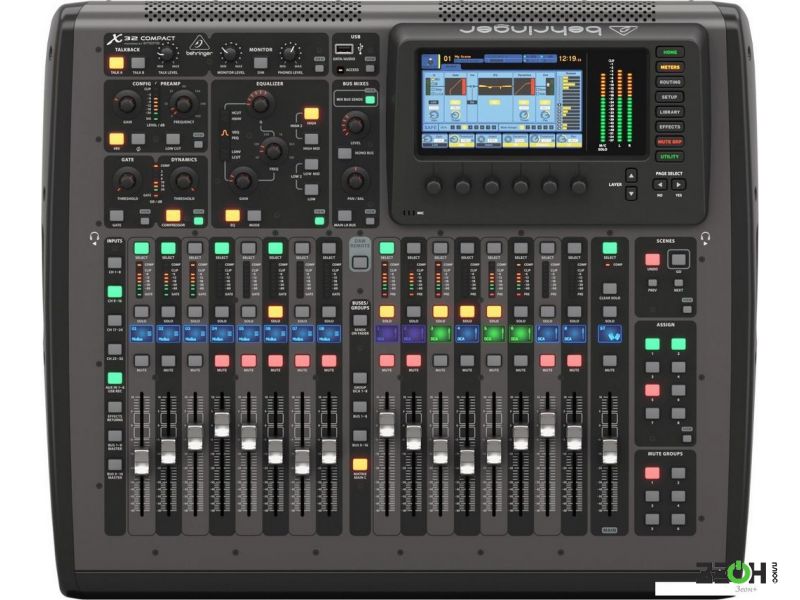800x600 pixels.
Task: Toggle the Compressor button
Action: click(x=173, y=215)
